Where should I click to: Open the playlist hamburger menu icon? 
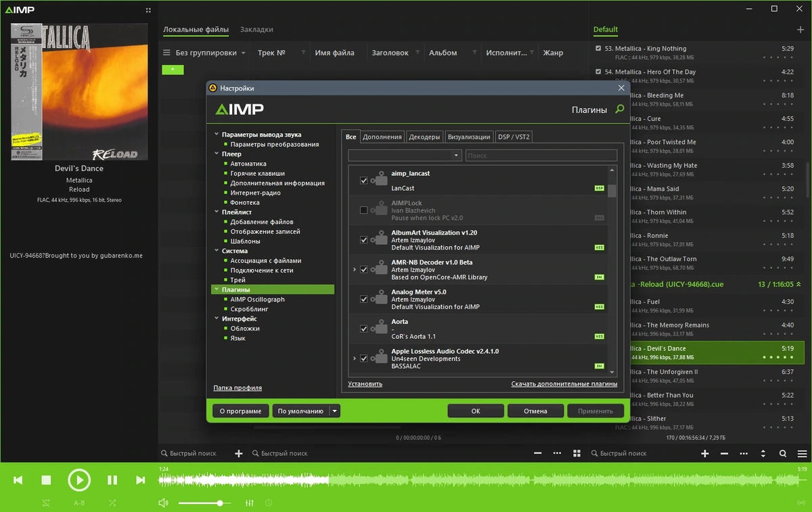tap(802, 454)
